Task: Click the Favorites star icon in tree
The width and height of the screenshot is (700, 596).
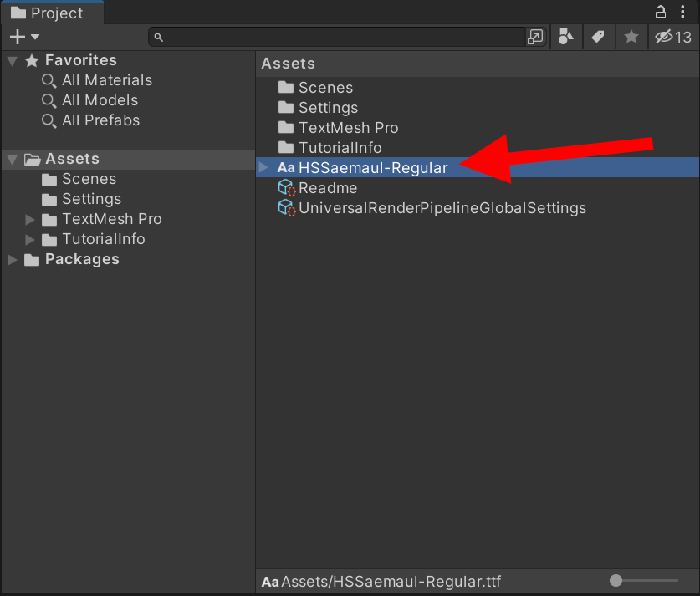Action: coord(31,61)
